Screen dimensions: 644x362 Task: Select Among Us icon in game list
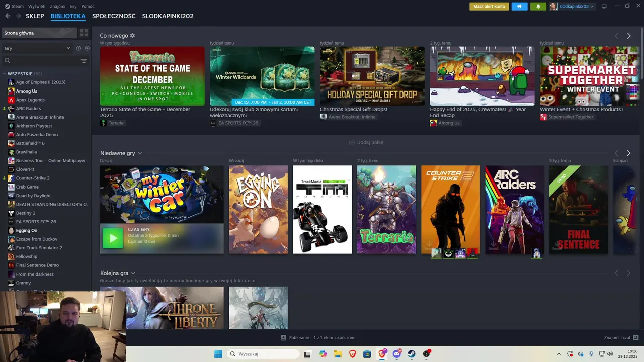coord(11,91)
